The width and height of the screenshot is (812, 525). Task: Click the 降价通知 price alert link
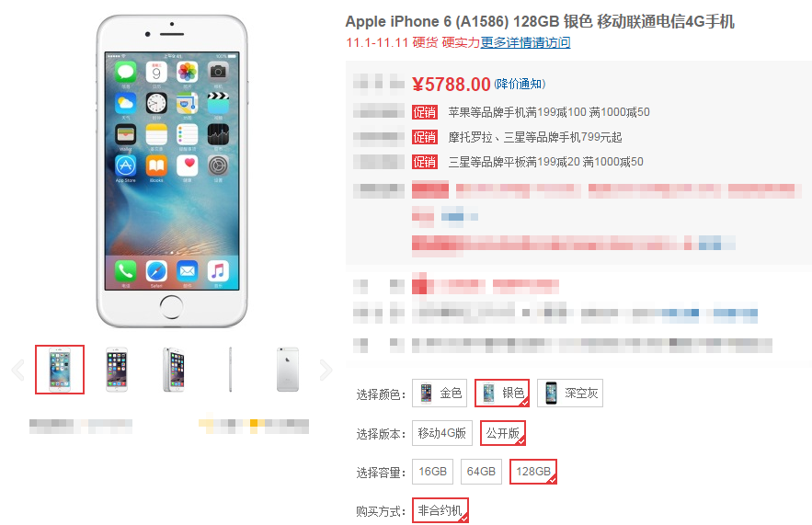pyautogui.click(x=520, y=84)
